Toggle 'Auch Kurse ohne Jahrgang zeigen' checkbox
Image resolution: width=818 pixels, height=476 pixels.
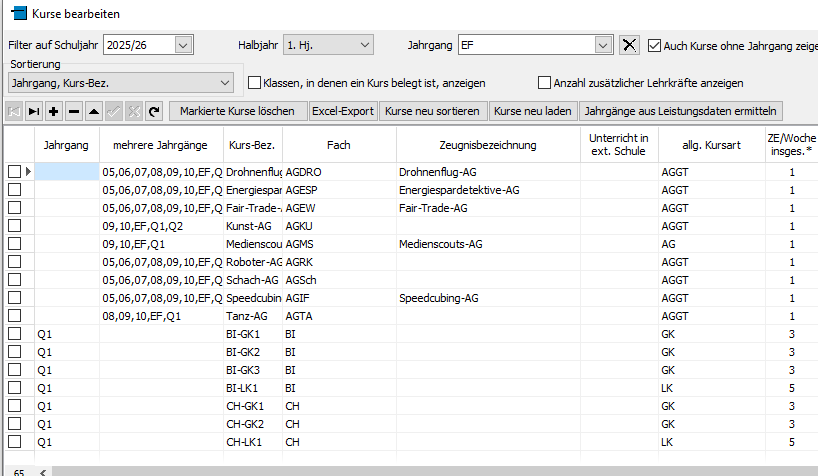coord(655,45)
